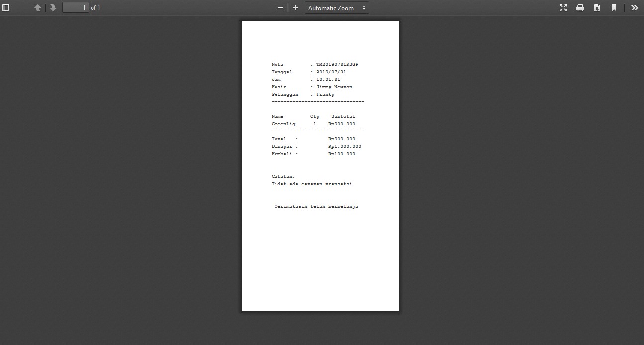Zoom out of the document

pyautogui.click(x=280, y=8)
